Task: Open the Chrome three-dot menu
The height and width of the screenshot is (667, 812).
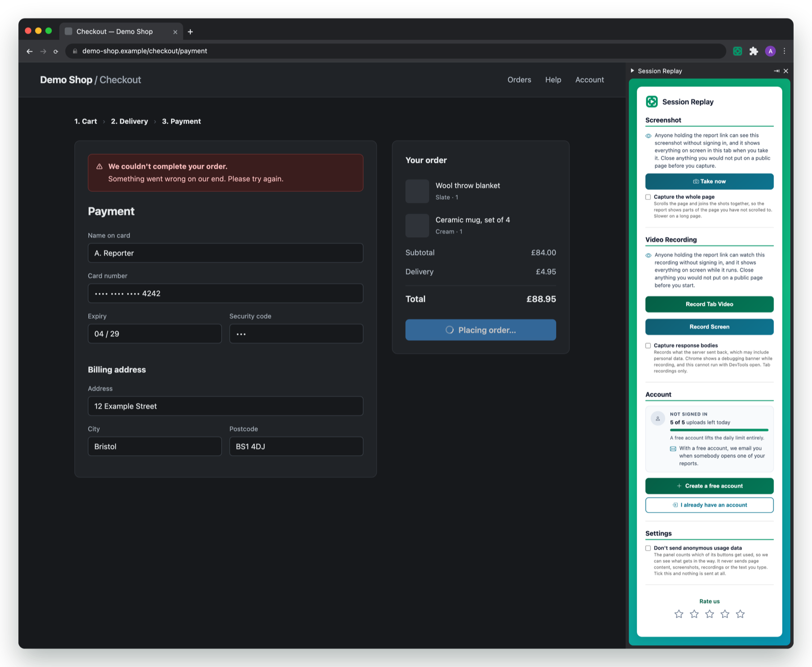Action: pyautogui.click(x=785, y=51)
